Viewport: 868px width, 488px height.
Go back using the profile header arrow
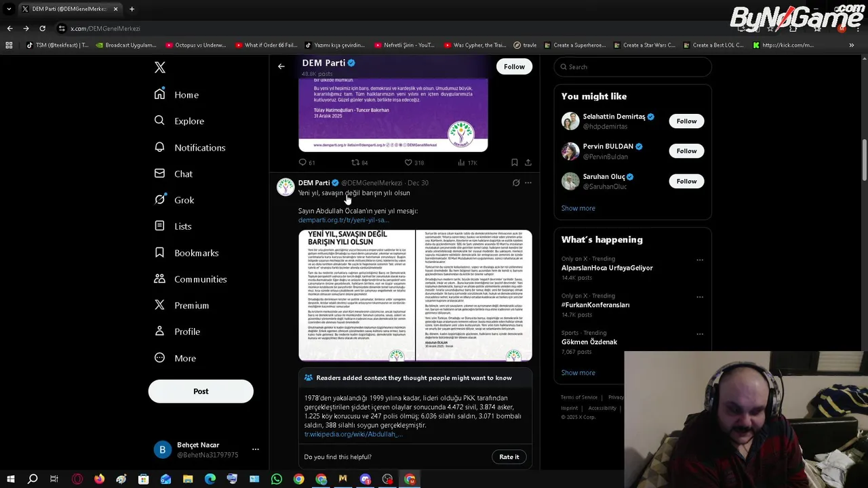[x=281, y=66]
